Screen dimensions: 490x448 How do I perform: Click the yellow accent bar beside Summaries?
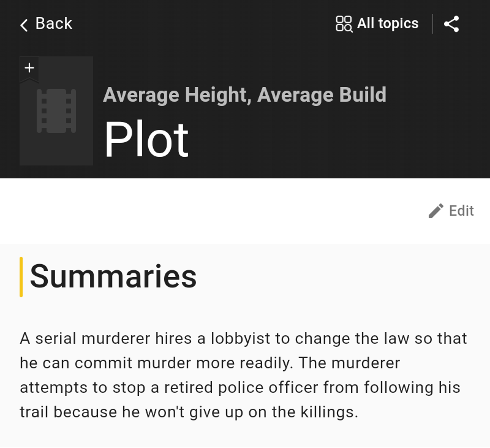coord(21,277)
